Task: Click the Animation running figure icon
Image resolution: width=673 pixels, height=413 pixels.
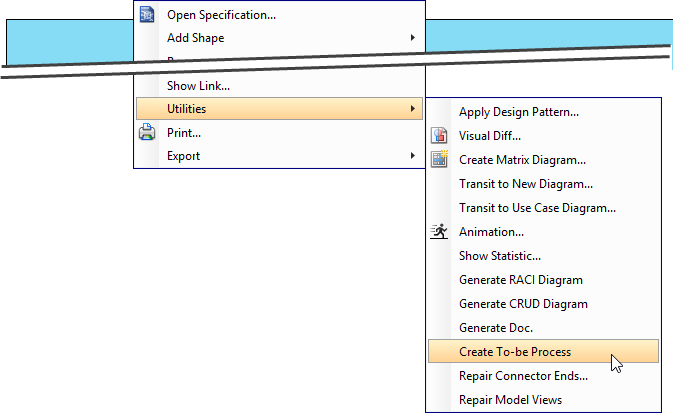Action: (439, 231)
